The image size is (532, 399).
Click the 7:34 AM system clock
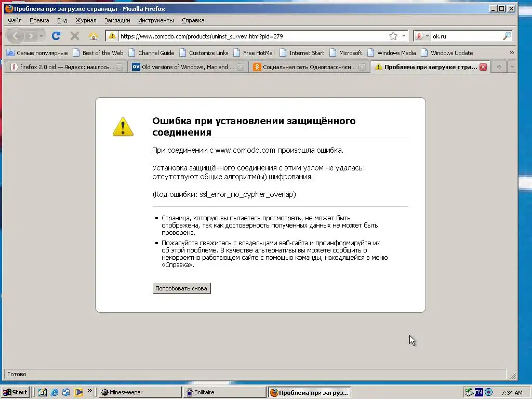[x=512, y=393]
